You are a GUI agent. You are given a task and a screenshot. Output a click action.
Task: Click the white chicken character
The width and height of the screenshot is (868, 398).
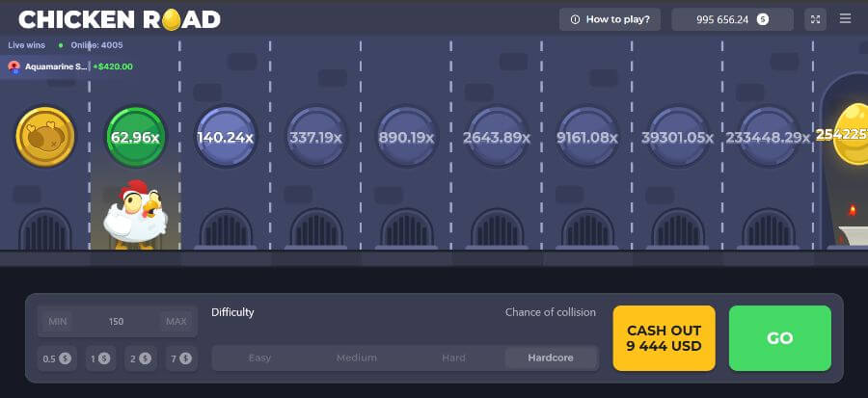[x=136, y=214]
